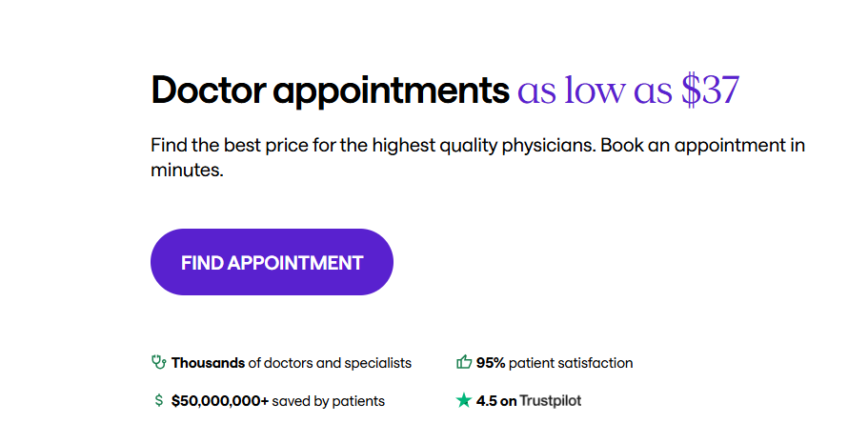
Task: Select the bold 'Thousands' word
Action: click(208, 363)
